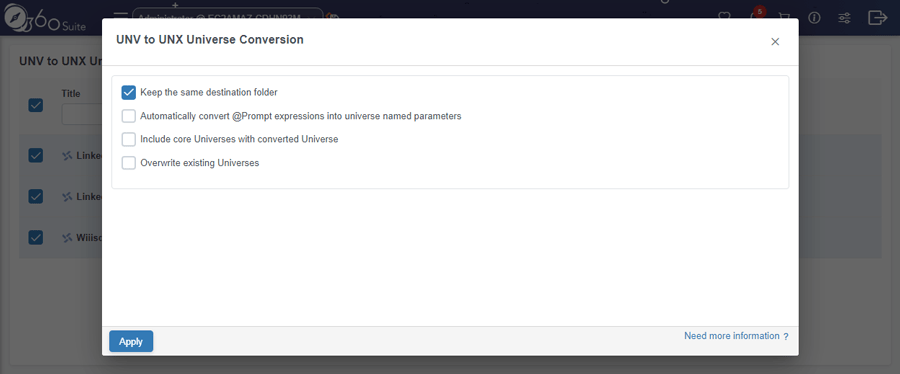This screenshot has height=374, width=900.
Task: Click Apply to start conversion
Action: point(131,341)
